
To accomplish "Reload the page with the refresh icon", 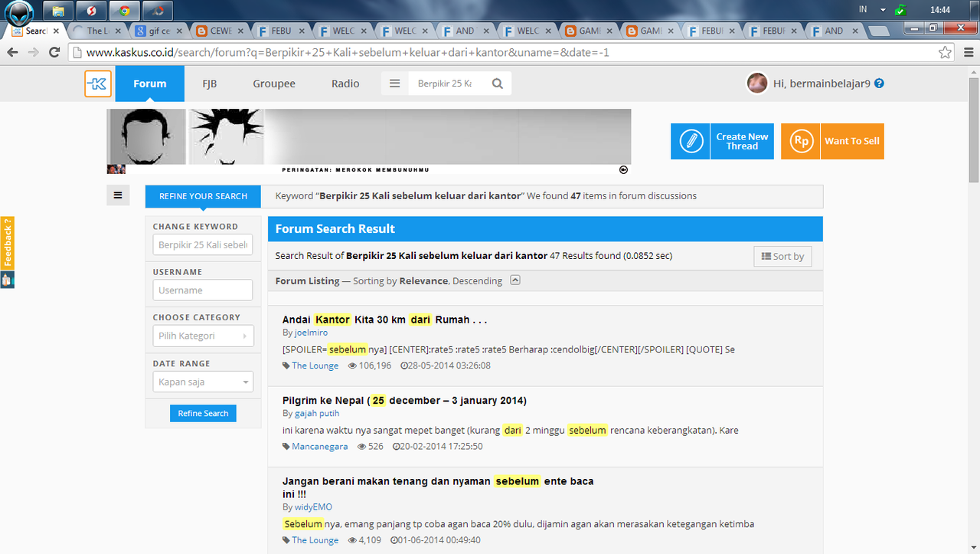I will (x=54, y=52).
